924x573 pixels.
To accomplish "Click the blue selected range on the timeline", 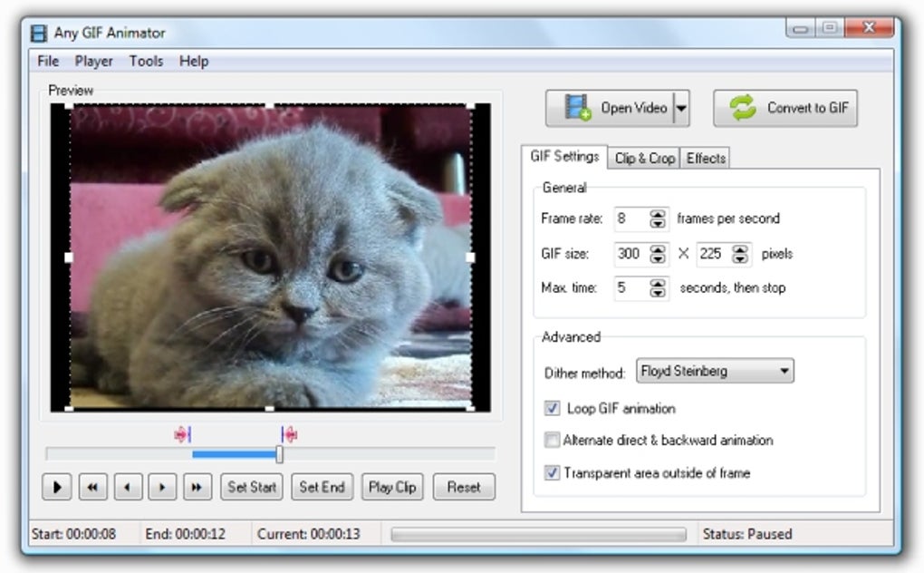I will pos(234,454).
